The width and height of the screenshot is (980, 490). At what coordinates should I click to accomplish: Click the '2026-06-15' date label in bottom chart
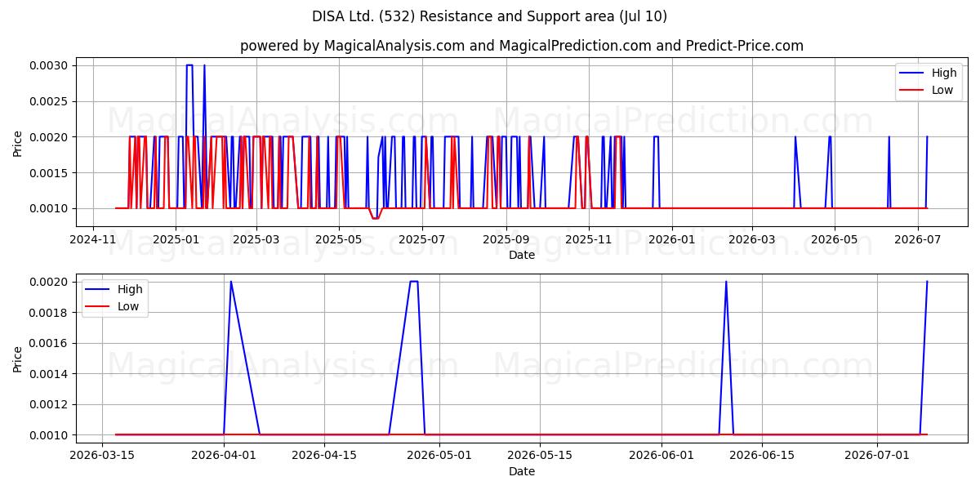coord(762,456)
